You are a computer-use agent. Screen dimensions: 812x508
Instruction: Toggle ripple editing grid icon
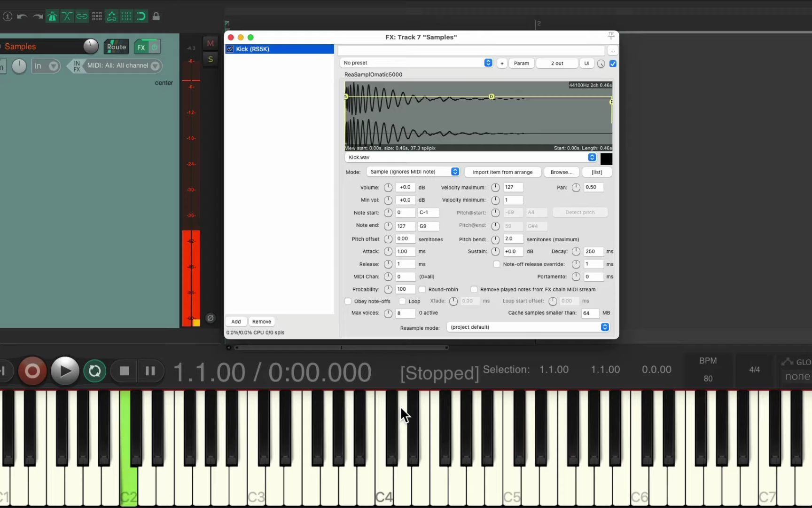(97, 16)
